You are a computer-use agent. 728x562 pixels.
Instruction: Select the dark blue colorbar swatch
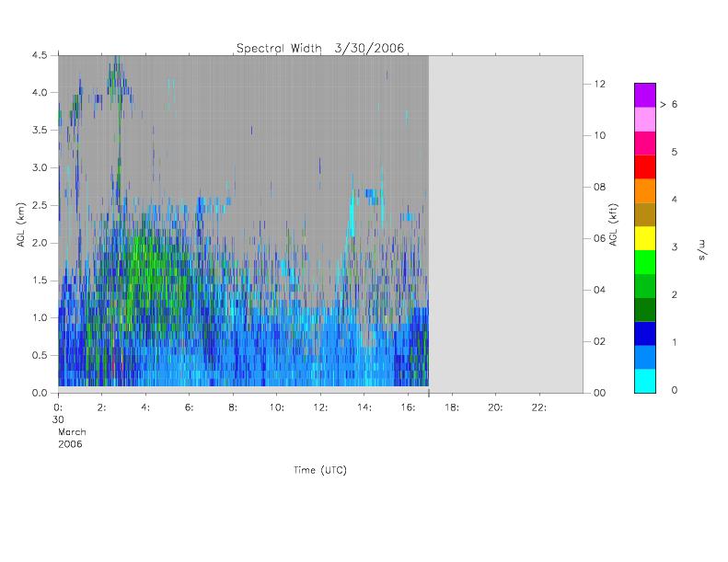[x=645, y=333]
